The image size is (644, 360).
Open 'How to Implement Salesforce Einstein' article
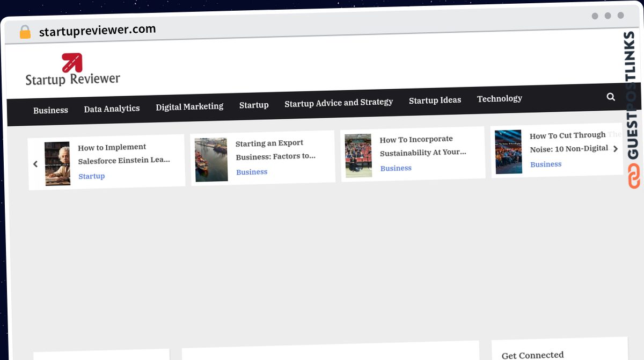point(124,154)
